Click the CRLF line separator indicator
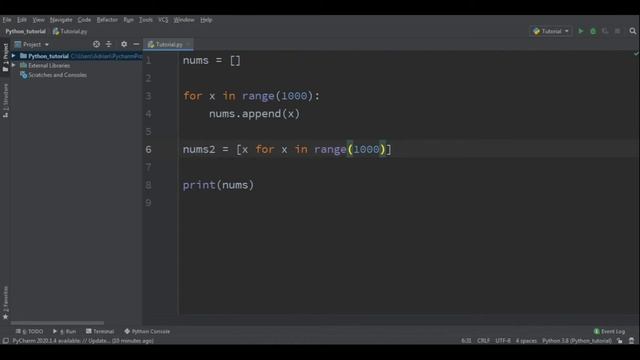The height and width of the screenshot is (360, 640). [483, 341]
